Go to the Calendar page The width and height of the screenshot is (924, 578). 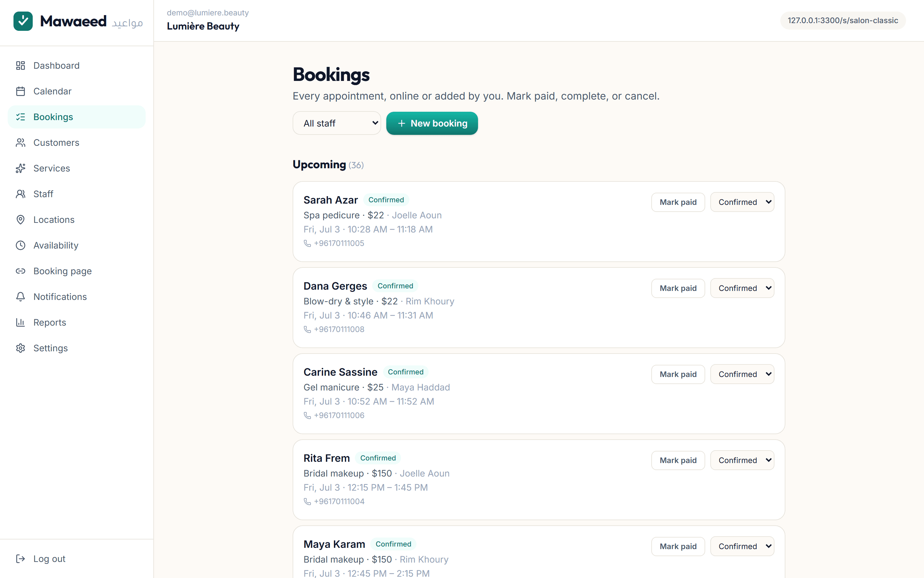pos(76,91)
